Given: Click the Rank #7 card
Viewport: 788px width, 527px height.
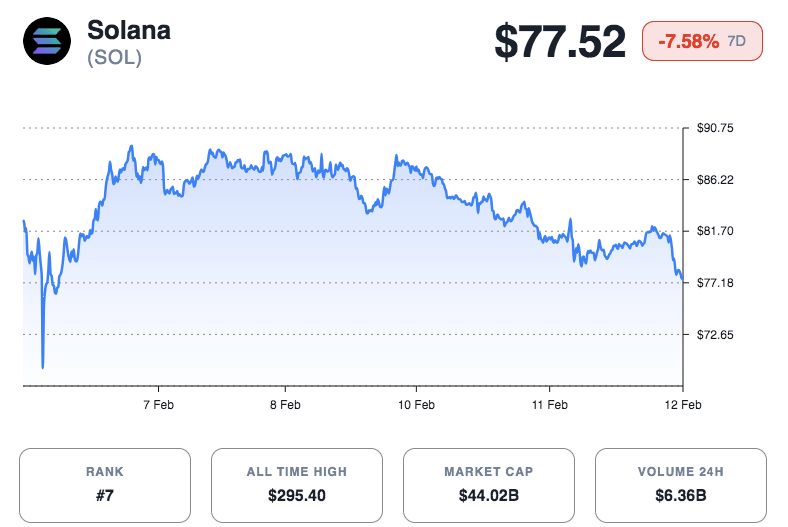Looking at the screenshot, I should click(105, 485).
